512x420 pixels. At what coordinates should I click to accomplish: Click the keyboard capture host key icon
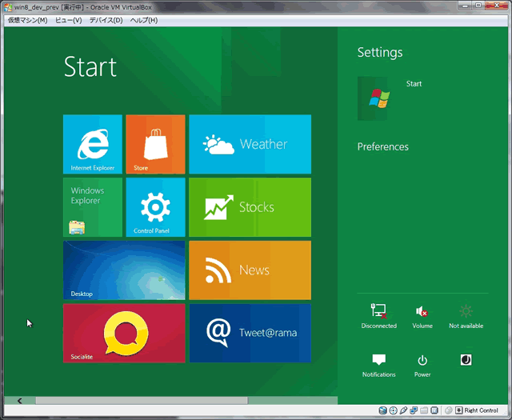[x=459, y=410]
